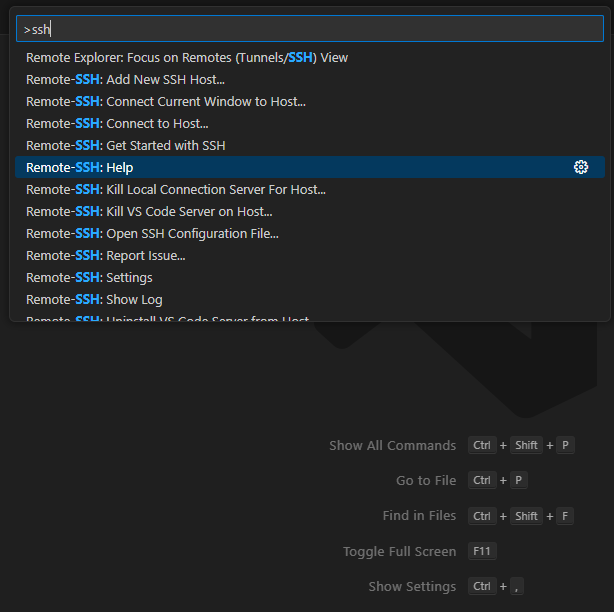Click the comma key beside Show Settings

click(516, 586)
